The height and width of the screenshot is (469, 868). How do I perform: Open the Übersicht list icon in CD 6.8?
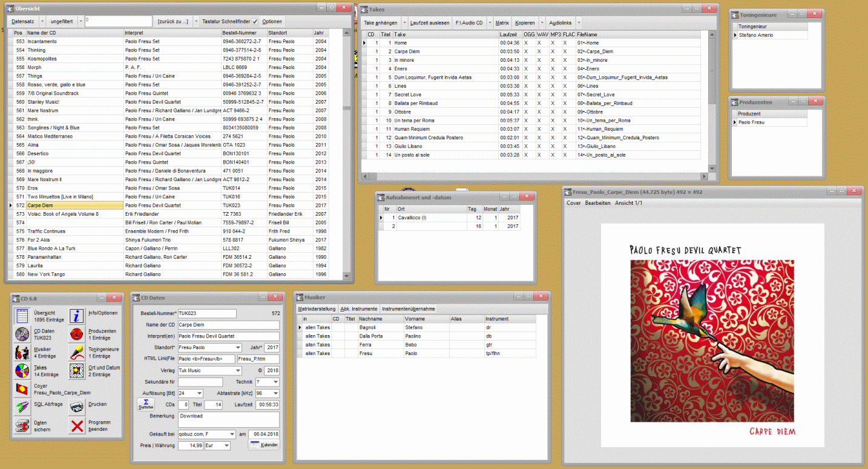22,316
